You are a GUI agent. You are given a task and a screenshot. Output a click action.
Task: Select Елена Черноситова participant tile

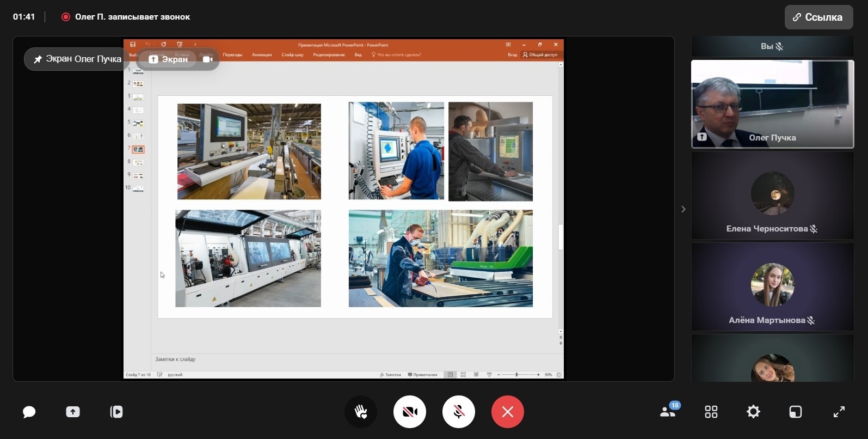[x=772, y=196]
